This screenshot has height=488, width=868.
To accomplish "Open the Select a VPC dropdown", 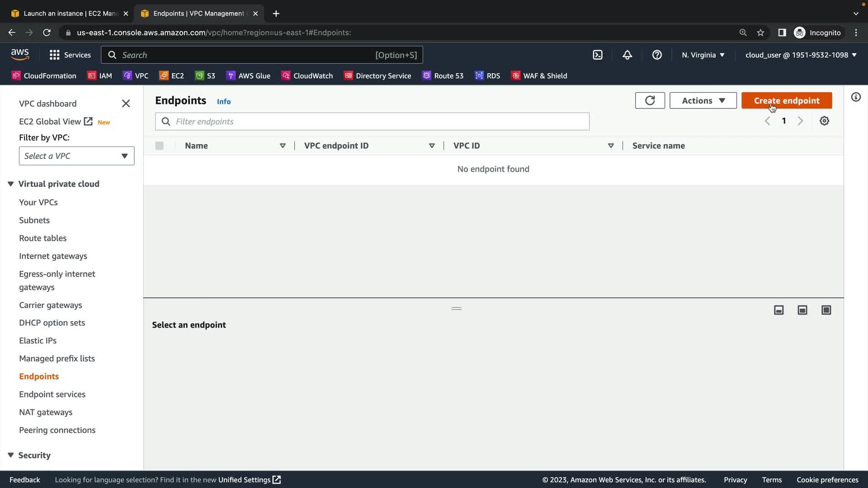I will click(76, 156).
